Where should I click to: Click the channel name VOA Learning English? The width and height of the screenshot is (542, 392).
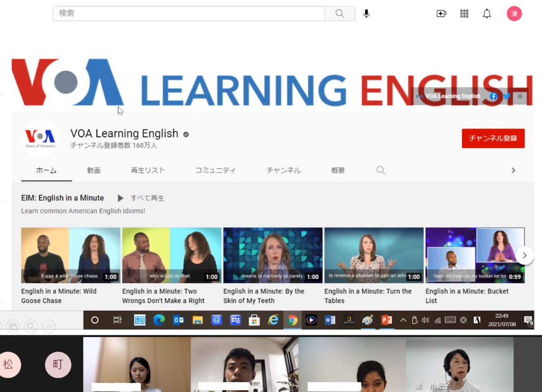coord(124,134)
